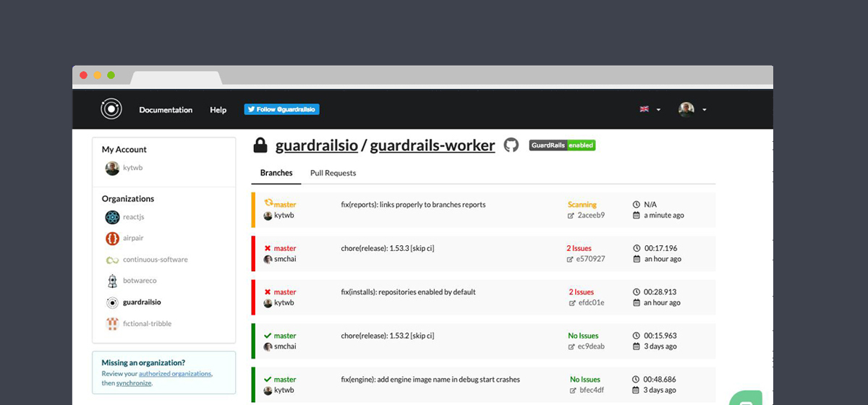
Task: Click the kytwb avatar under My Account
Action: 112,169
